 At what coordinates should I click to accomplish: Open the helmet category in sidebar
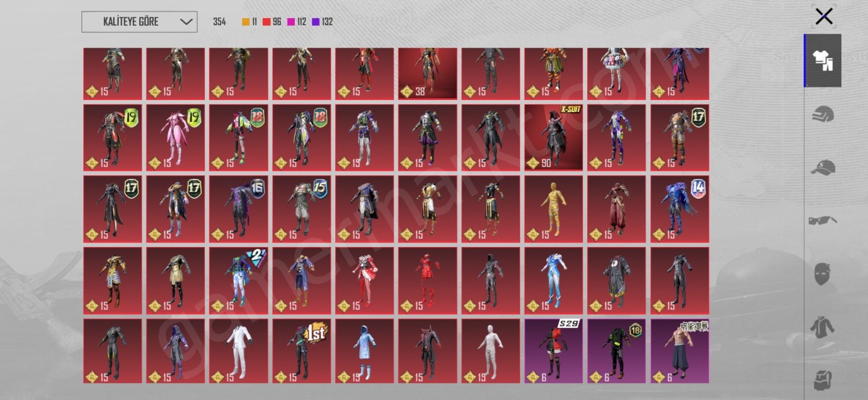[x=823, y=114]
